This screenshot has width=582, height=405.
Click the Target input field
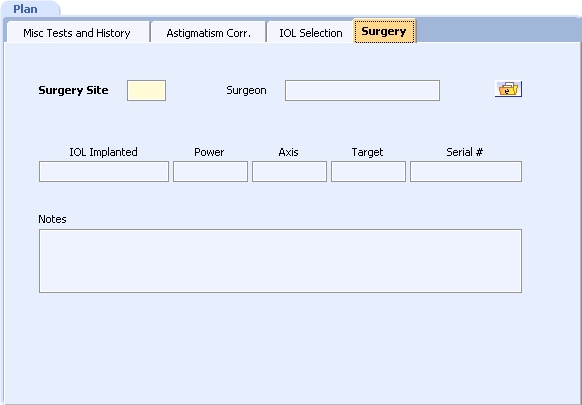click(368, 171)
